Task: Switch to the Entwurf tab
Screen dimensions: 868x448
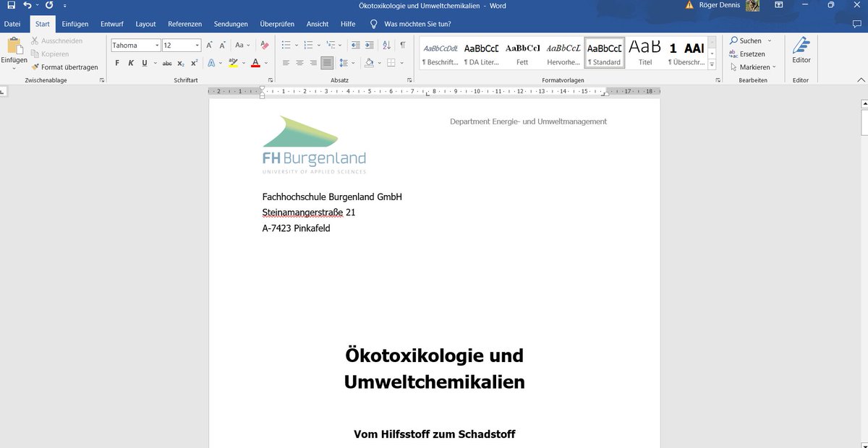Action: [111, 24]
